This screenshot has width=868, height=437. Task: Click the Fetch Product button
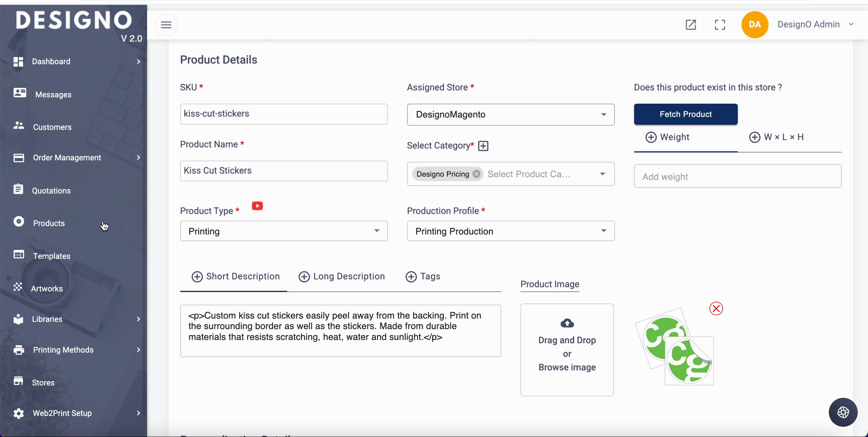[685, 114]
